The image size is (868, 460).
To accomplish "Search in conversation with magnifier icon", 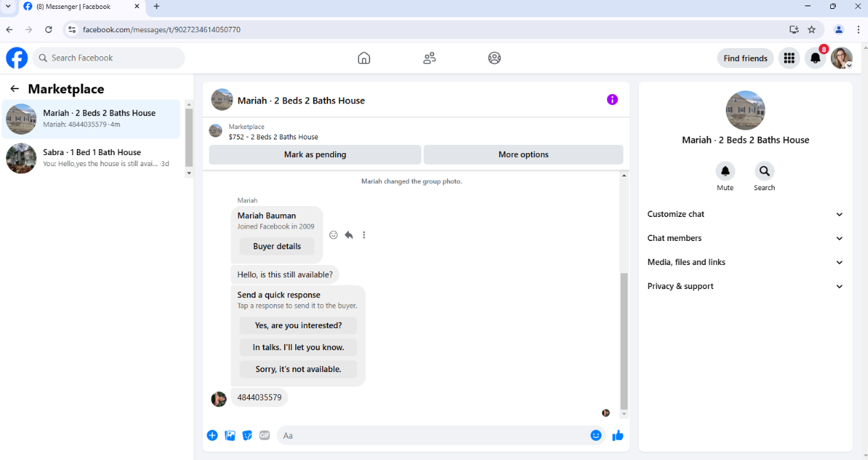I will point(764,171).
